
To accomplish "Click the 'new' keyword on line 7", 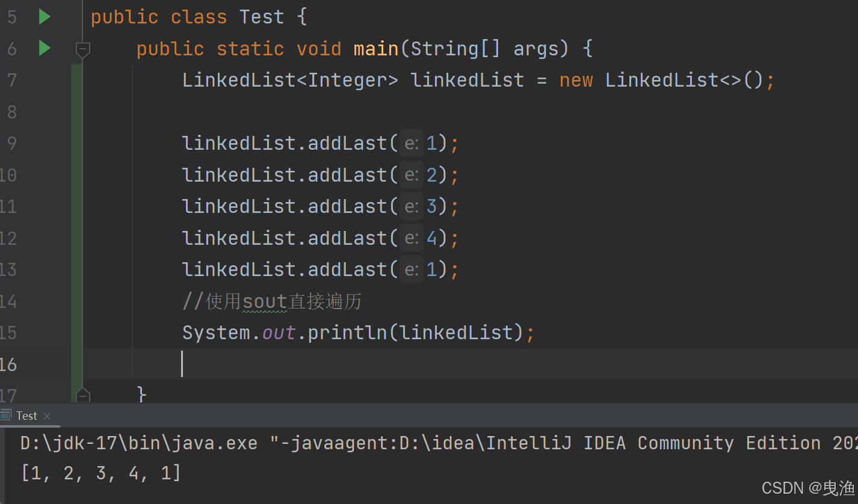I will 576,80.
